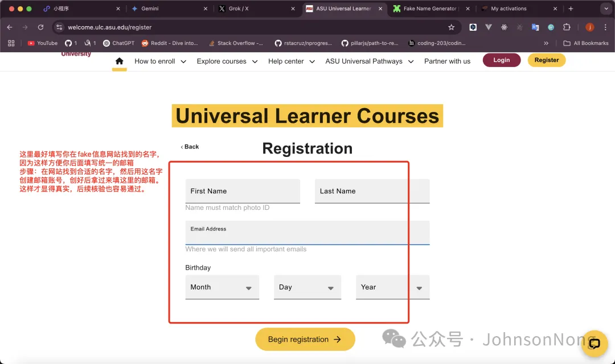
Task: Close the Gemini tab
Action: [206, 9]
